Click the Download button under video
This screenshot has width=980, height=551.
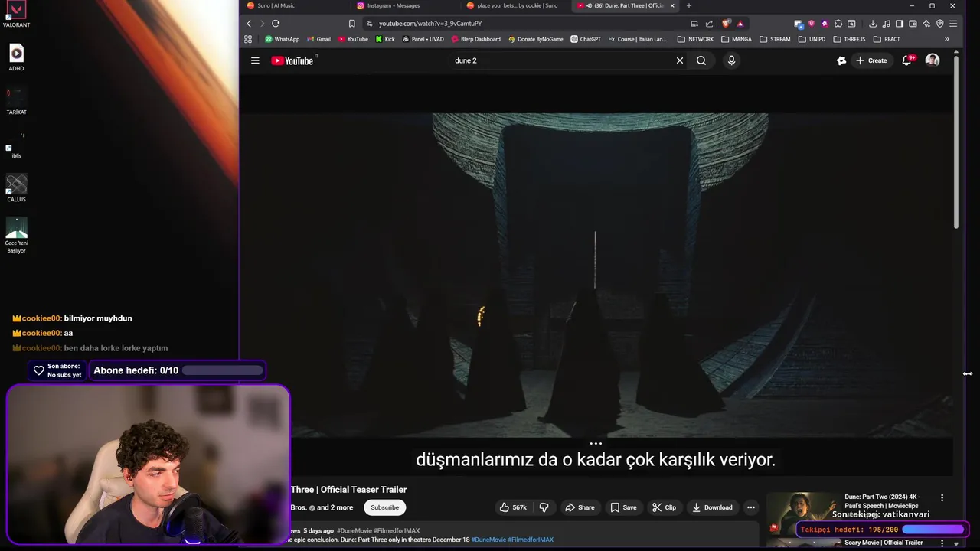[x=712, y=507]
